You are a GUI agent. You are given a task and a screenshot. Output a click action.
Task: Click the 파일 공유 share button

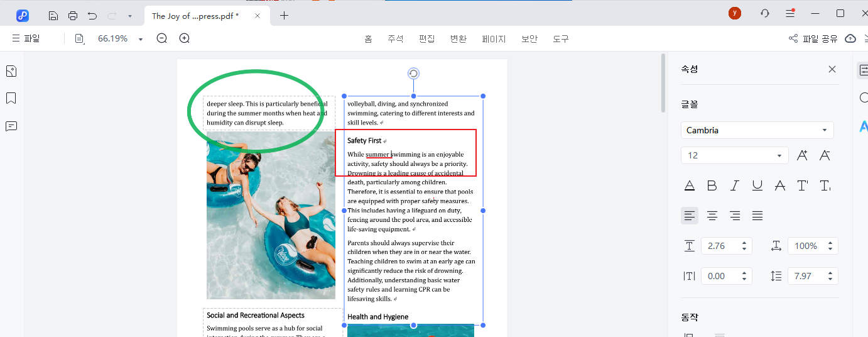813,39
